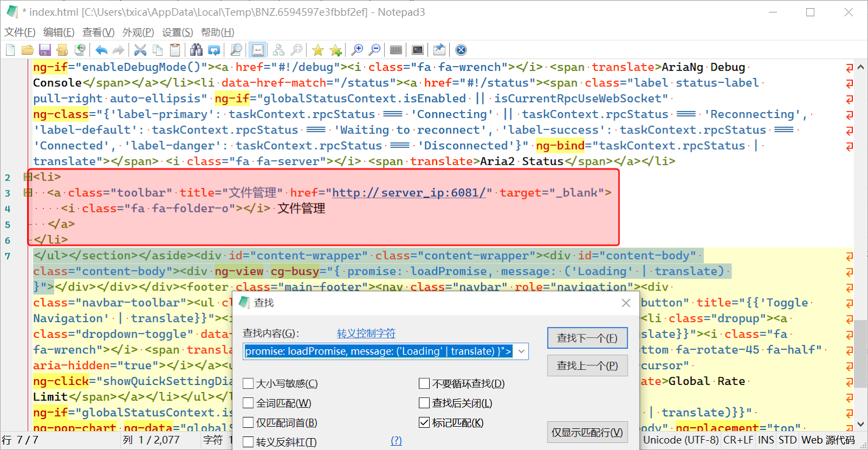Collapse the fold marker on line 2
Viewport: 868px width, 450px height.
pyautogui.click(x=27, y=177)
